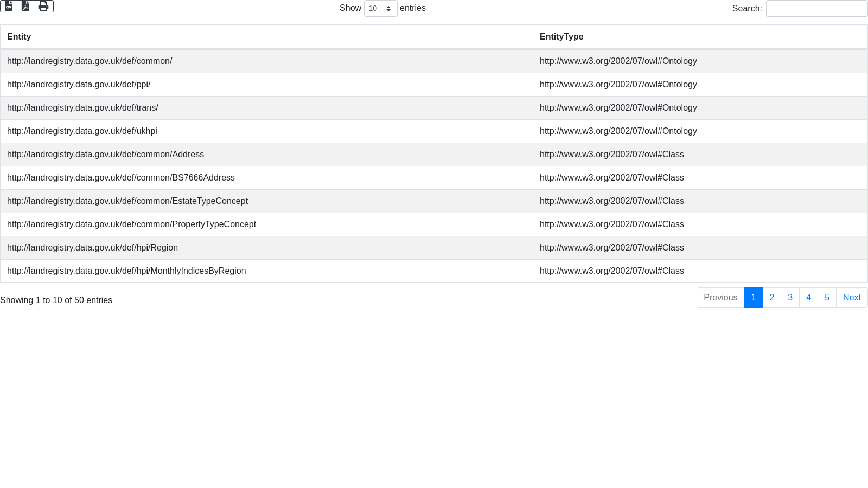Click the Previous pagination button
868x488 pixels.
click(720, 298)
